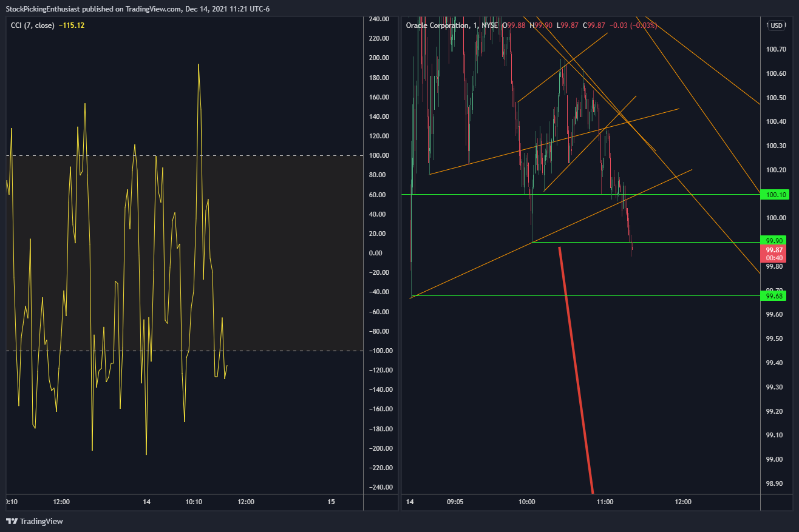Click 99.20 on the price scale
Image resolution: width=799 pixels, height=532 pixels.
(773, 411)
